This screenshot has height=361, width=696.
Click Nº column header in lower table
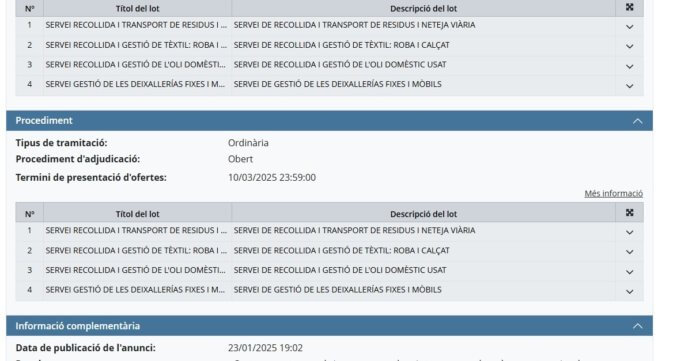[30, 214]
